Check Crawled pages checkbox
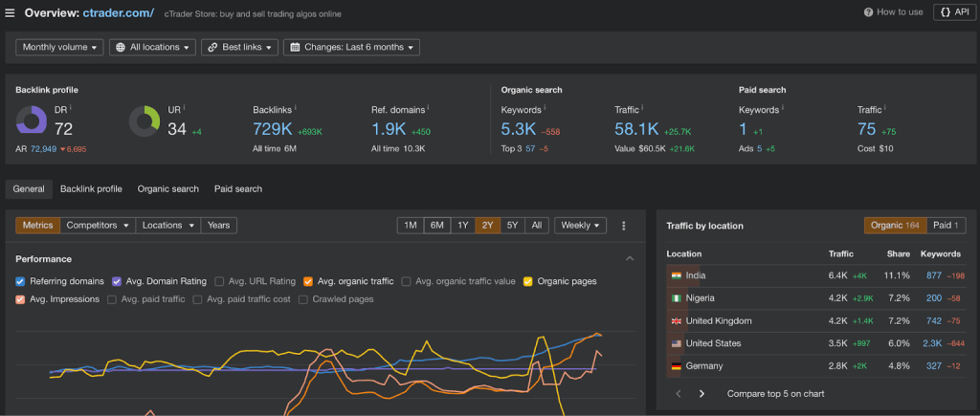 [x=302, y=299]
